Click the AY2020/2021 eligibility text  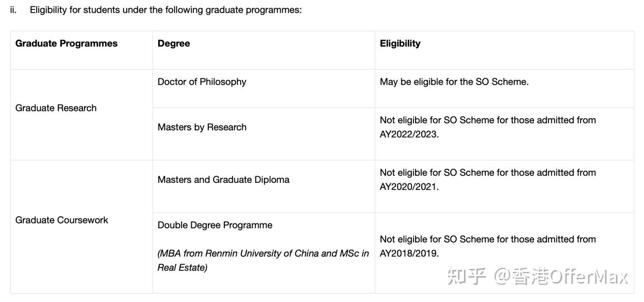coord(488,180)
